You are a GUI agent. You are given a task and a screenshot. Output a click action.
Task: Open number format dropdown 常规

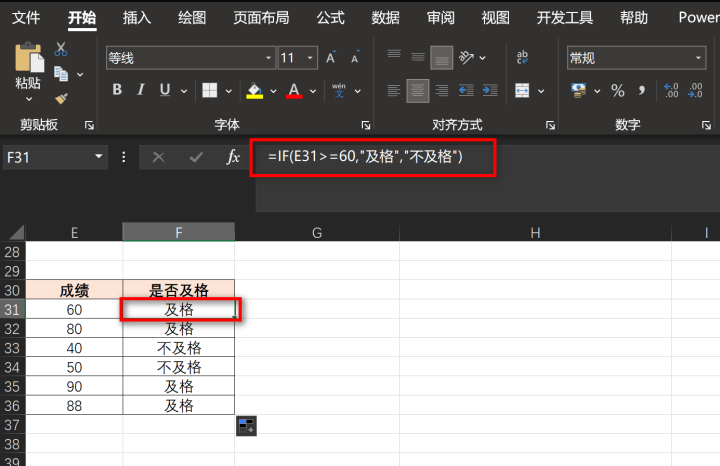[x=698, y=58]
